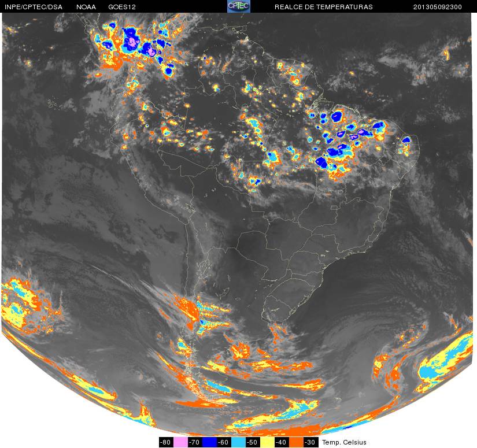Click the -30 legend label
Viewport: 477px width, 448px height.
pyautogui.click(x=311, y=442)
